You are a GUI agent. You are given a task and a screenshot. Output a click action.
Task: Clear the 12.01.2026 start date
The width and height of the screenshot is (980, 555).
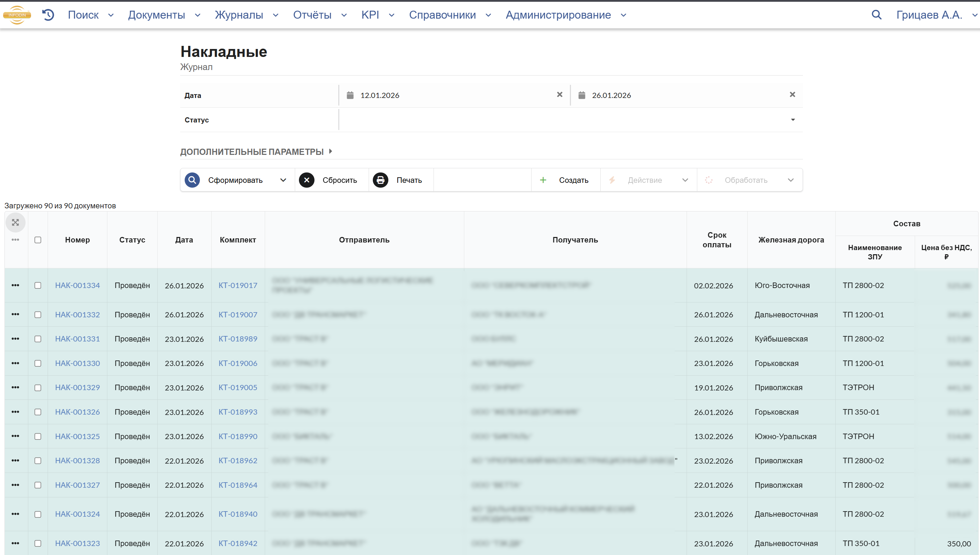coord(559,95)
